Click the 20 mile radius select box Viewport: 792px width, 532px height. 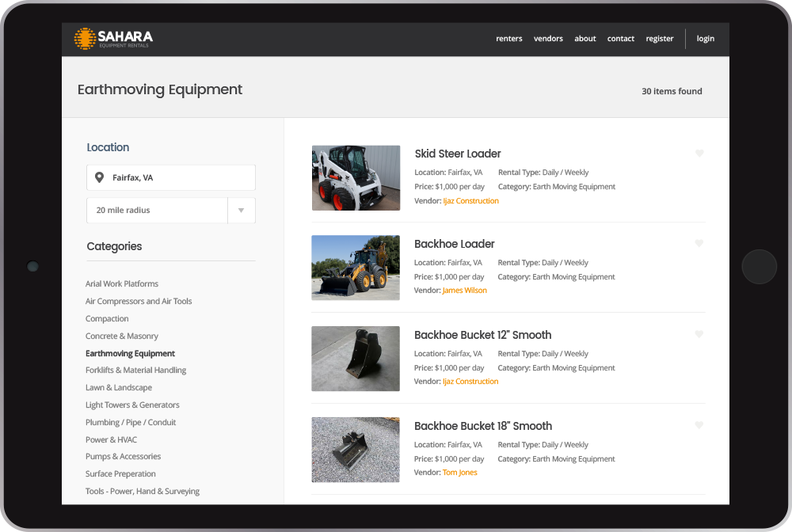157,211
